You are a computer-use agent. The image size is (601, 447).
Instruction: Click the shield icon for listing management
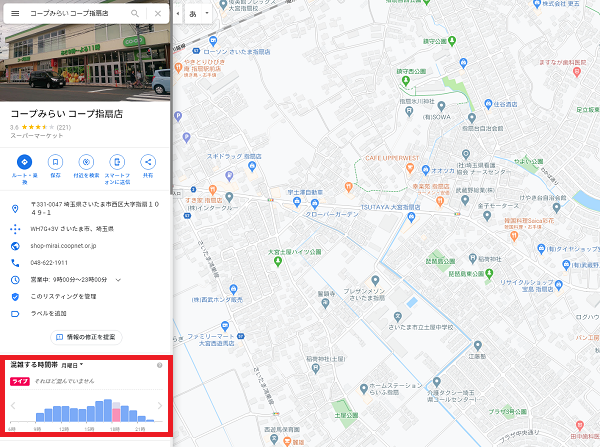(15, 297)
